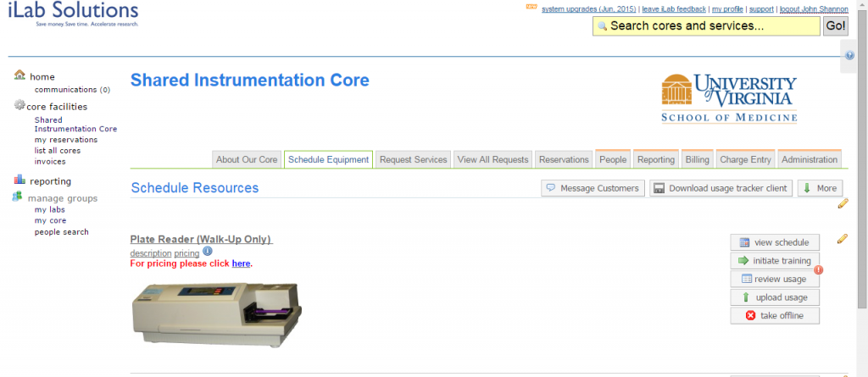868x377 pixels.
Task: Click pencil edit icon below More button
Action: [843, 203]
